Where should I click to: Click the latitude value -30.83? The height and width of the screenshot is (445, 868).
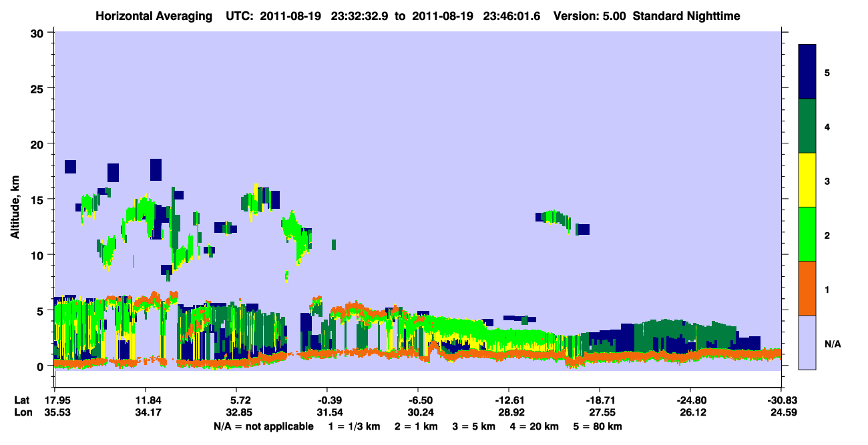point(781,400)
